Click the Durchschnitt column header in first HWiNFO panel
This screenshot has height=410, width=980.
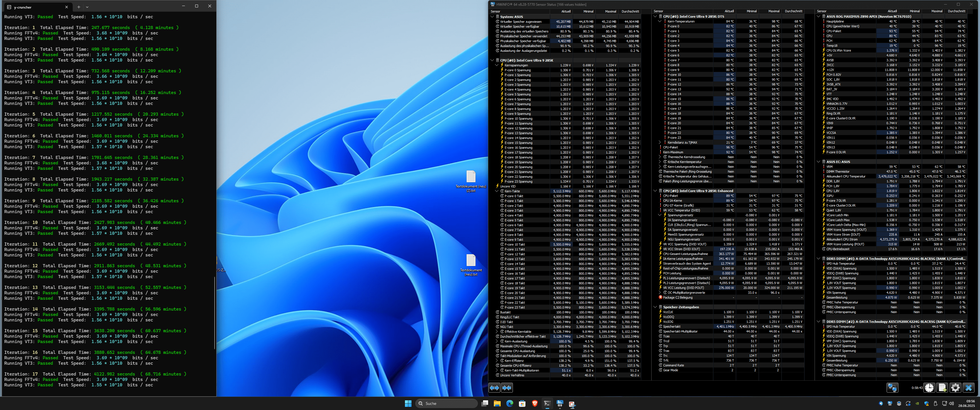pos(630,11)
